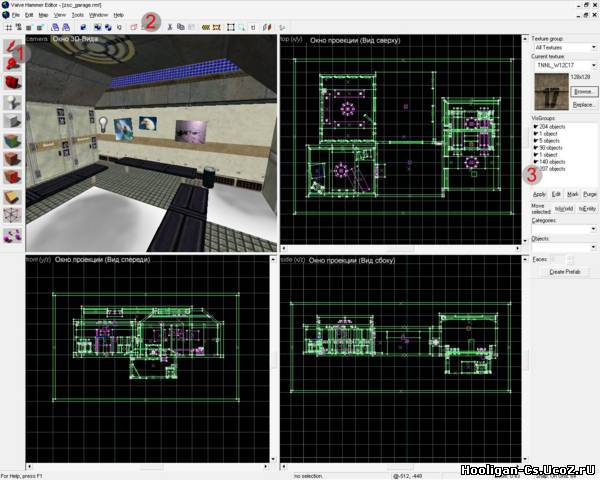
Task: Select the Vertex manipulation tool
Action: click(x=12, y=215)
